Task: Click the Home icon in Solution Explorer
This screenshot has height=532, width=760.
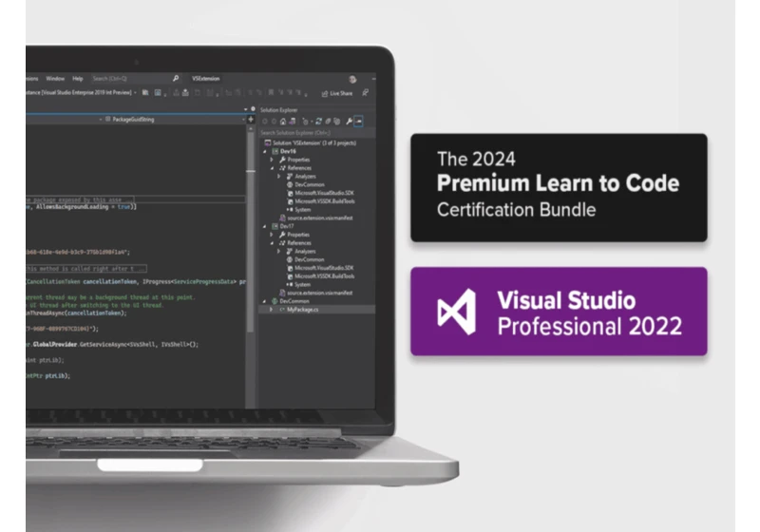Action: pos(283,122)
